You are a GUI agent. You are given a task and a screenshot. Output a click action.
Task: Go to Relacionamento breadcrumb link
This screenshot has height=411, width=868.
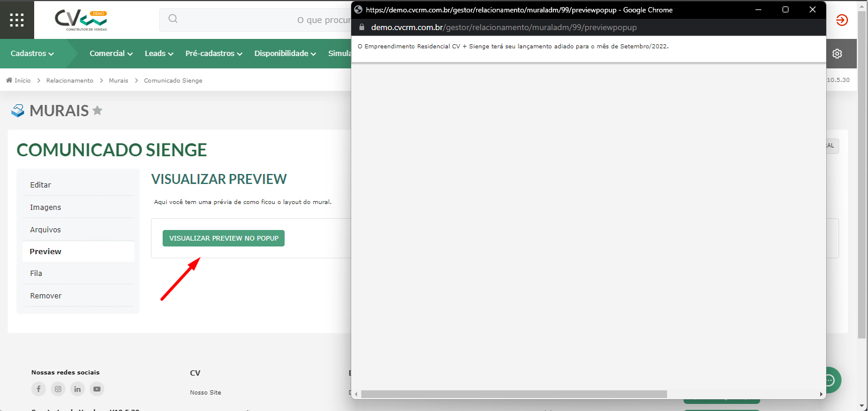click(x=70, y=80)
